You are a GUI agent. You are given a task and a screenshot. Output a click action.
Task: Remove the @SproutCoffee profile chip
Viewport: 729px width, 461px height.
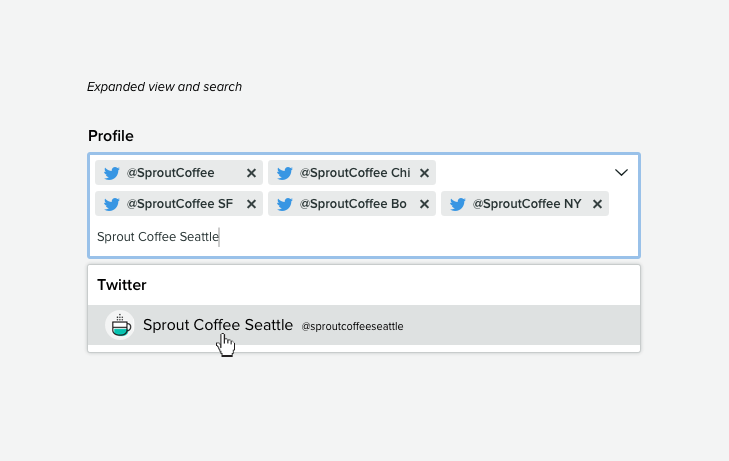[251, 173]
